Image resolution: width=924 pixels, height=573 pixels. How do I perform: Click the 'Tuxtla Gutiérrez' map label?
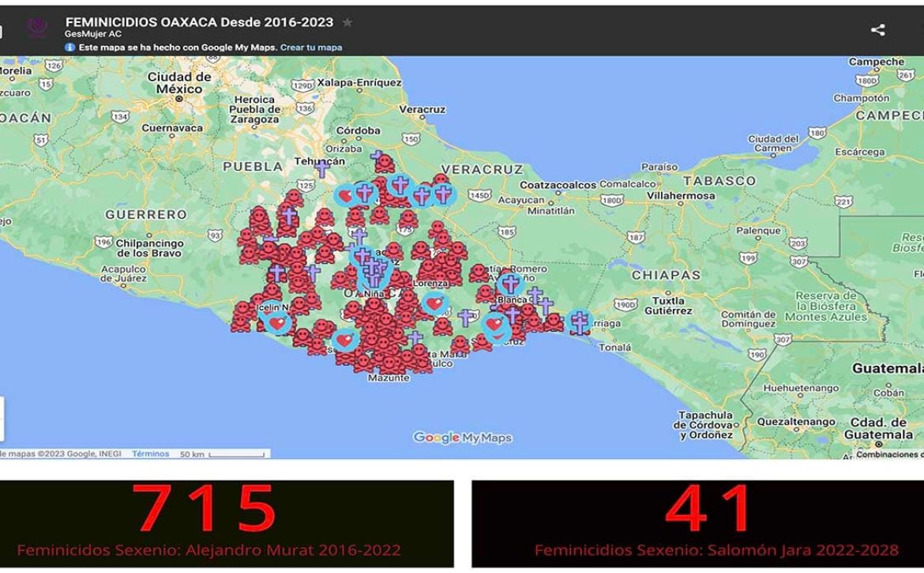click(668, 305)
